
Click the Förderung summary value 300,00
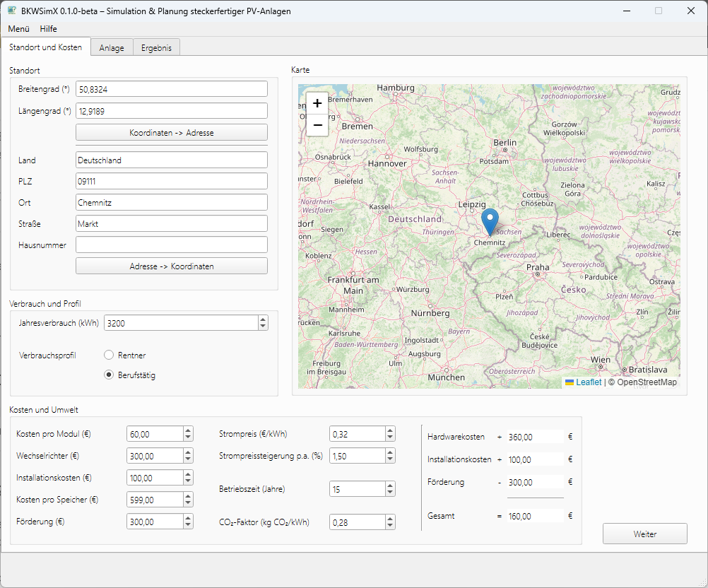[x=535, y=482]
